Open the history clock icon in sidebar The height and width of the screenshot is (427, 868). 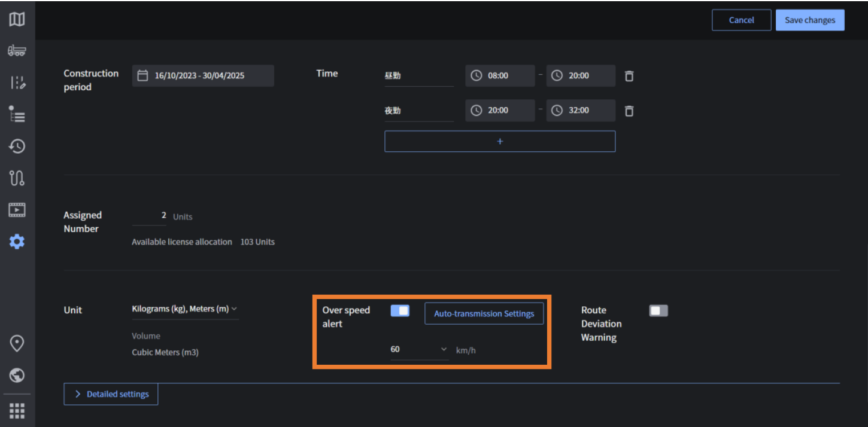click(x=17, y=146)
